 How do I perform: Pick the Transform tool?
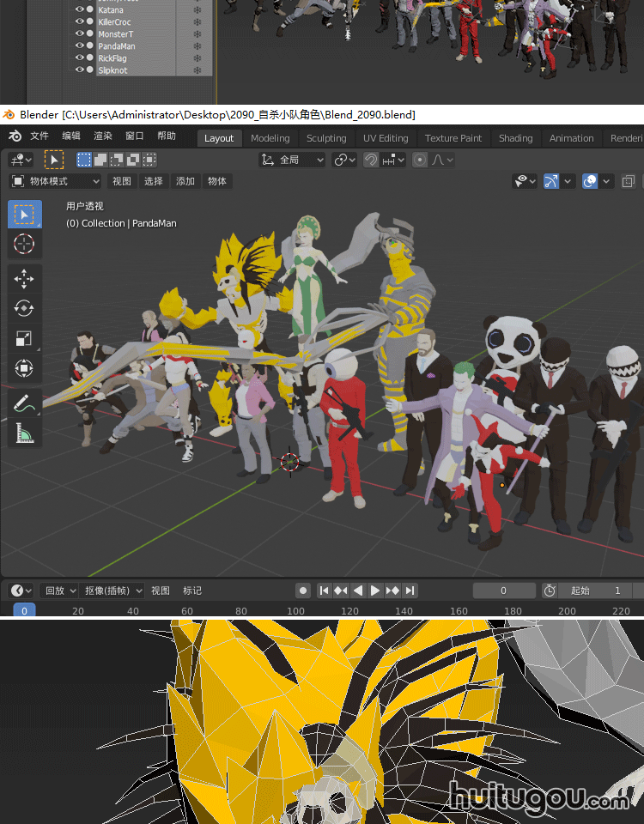point(24,369)
